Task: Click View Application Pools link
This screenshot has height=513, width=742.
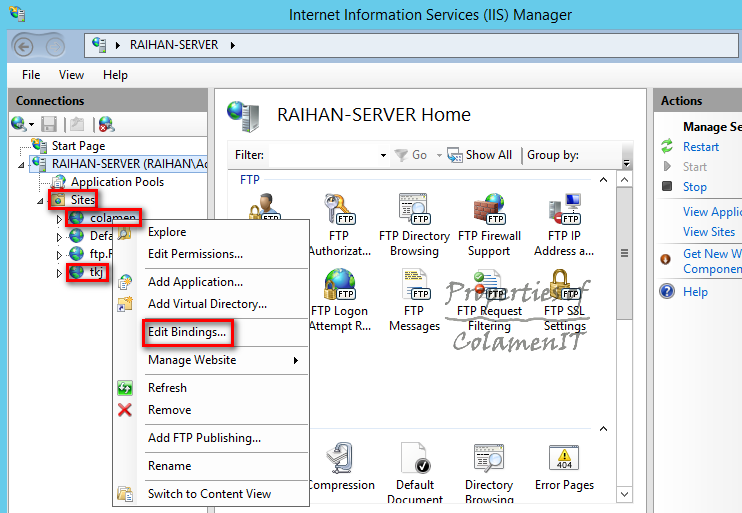Action: 712,212
